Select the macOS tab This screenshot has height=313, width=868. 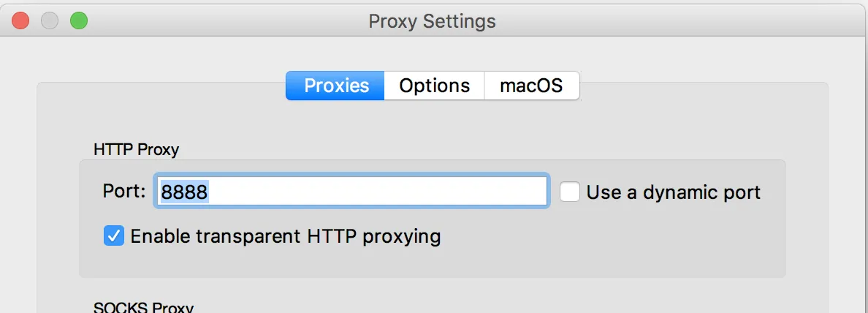tap(531, 86)
